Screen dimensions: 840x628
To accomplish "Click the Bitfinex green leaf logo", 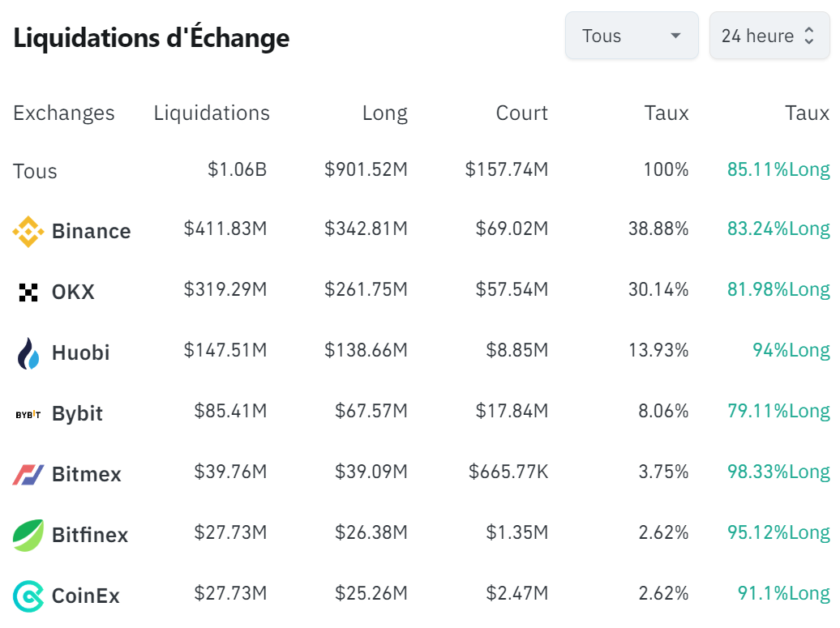I will point(29,535).
